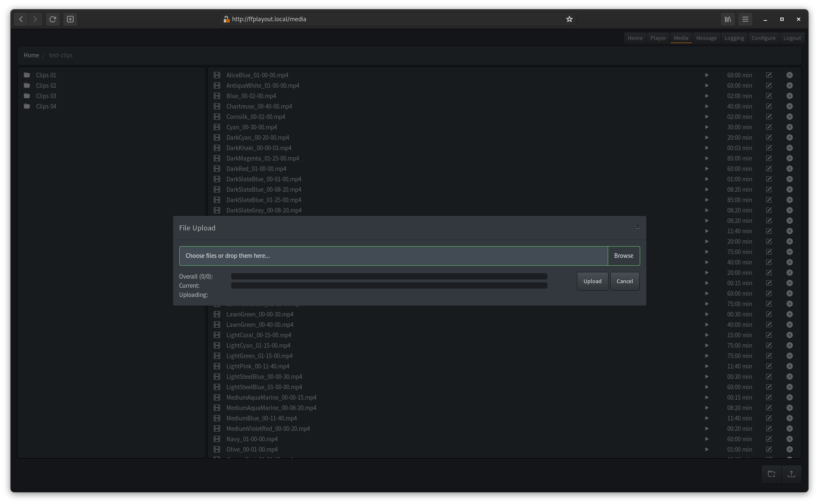Play preview of LightCoral_00-15-00.mp4
The height and width of the screenshot is (504, 819).
point(706,335)
